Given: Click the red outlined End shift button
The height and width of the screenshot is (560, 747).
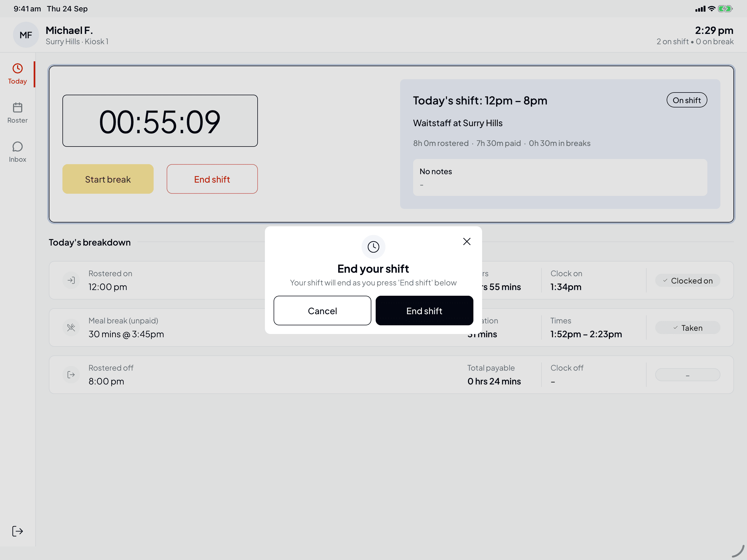Looking at the screenshot, I should click(212, 179).
